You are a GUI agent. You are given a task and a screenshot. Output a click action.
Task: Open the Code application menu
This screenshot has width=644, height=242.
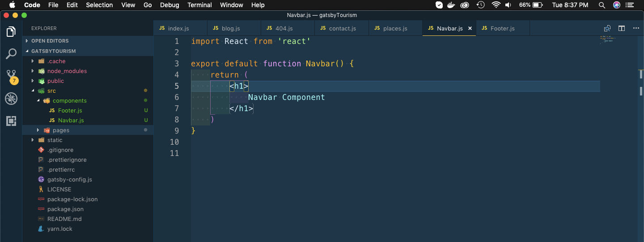point(32,5)
